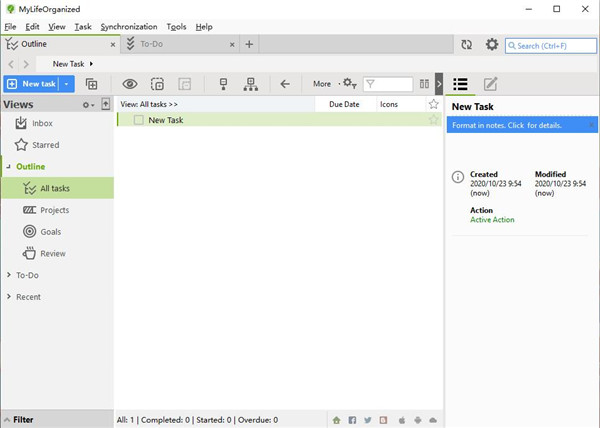This screenshot has height=428, width=600.
Task: Click the New task button
Action: (x=30, y=84)
